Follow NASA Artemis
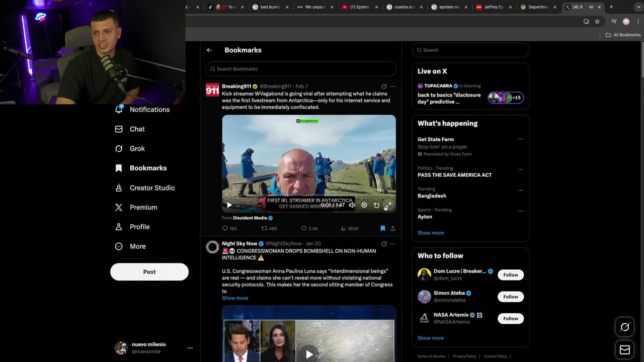Image resolution: width=644 pixels, height=362 pixels. coord(511,319)
